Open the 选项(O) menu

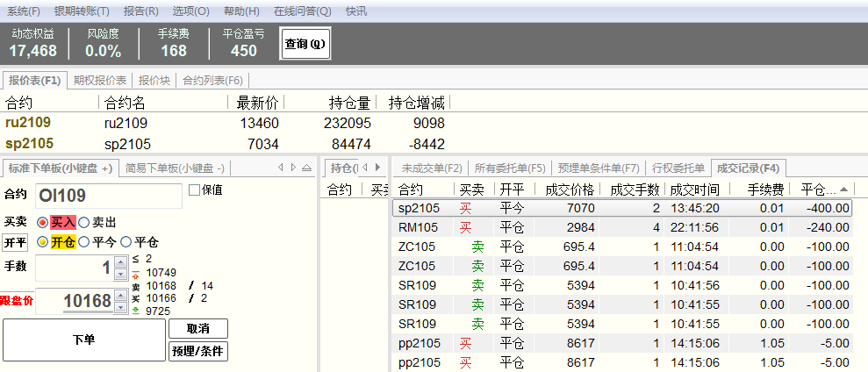pos(190,11)
